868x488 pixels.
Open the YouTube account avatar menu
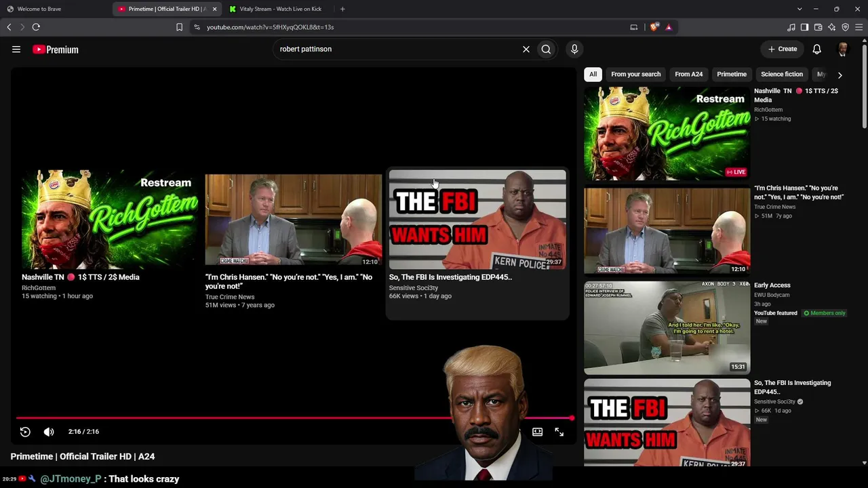click(x=843, y=49)
